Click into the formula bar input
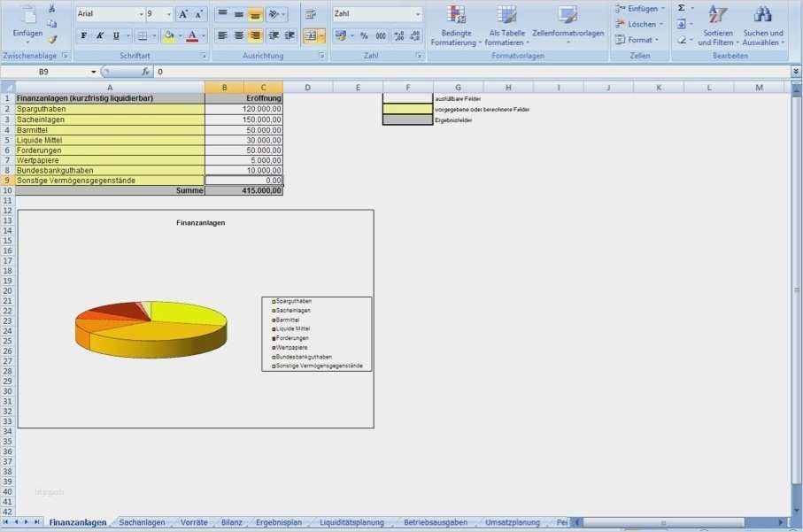This screenshot has height=532, width=803. click(x=471, y=73)
